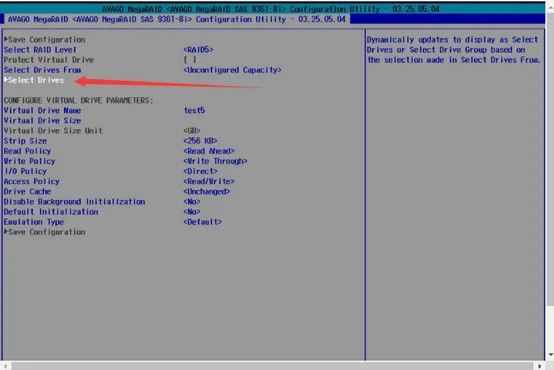Change Virtual Drive Size Unit GB value

pos(191,131)
